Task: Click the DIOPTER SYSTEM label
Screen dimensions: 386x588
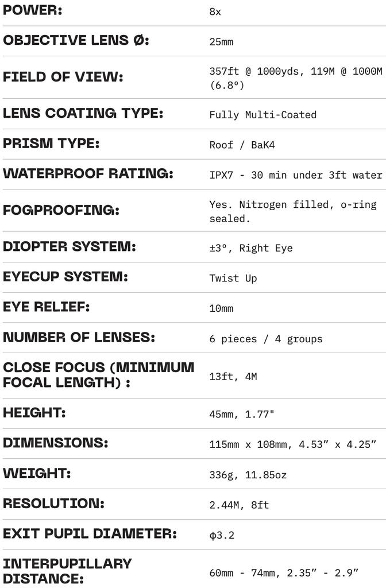Action: click(70, 247)
